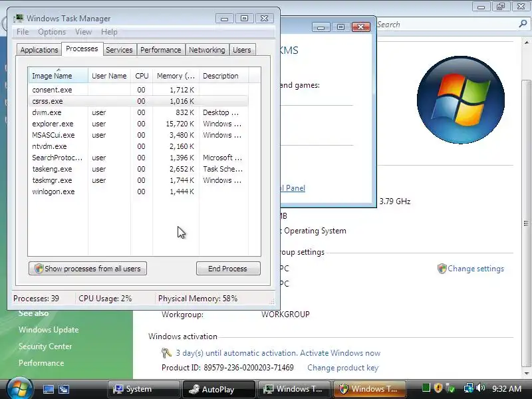Switch to the Networking tab
Viewport: 532px width, 399px height.
click(207, 50)
